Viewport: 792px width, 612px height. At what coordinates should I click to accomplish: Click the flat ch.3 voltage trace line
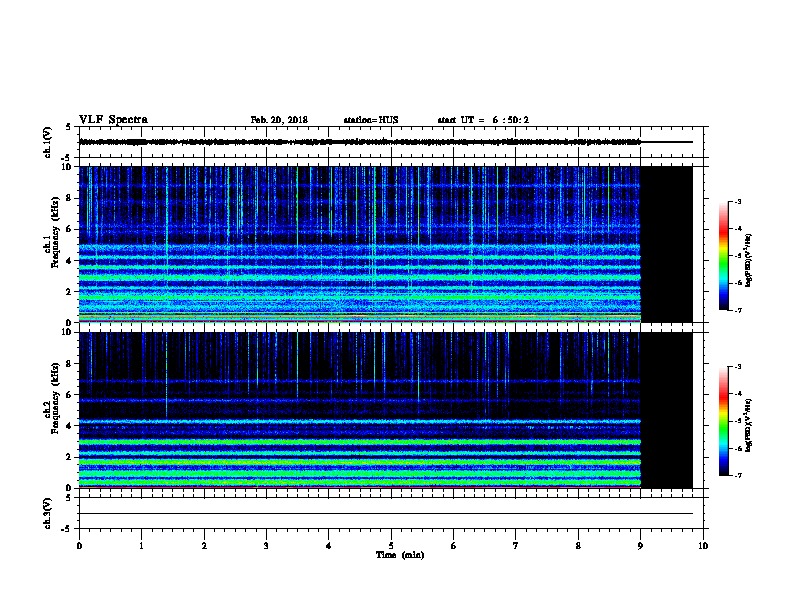point(386,514)
